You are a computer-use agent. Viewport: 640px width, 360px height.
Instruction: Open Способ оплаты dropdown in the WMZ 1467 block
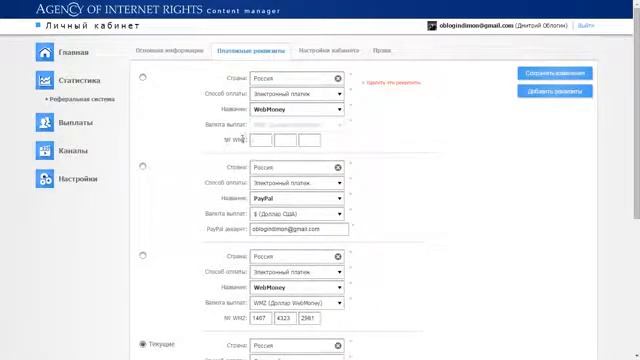(297, 272)
